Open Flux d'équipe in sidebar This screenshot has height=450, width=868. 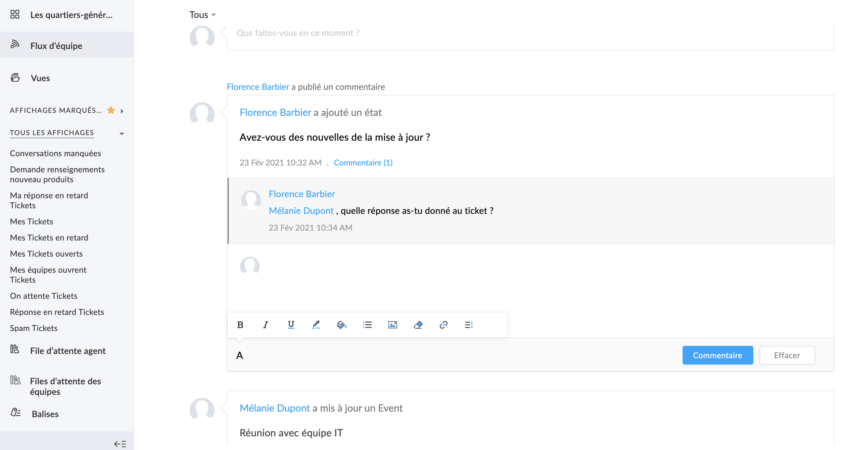coord(56,46)
